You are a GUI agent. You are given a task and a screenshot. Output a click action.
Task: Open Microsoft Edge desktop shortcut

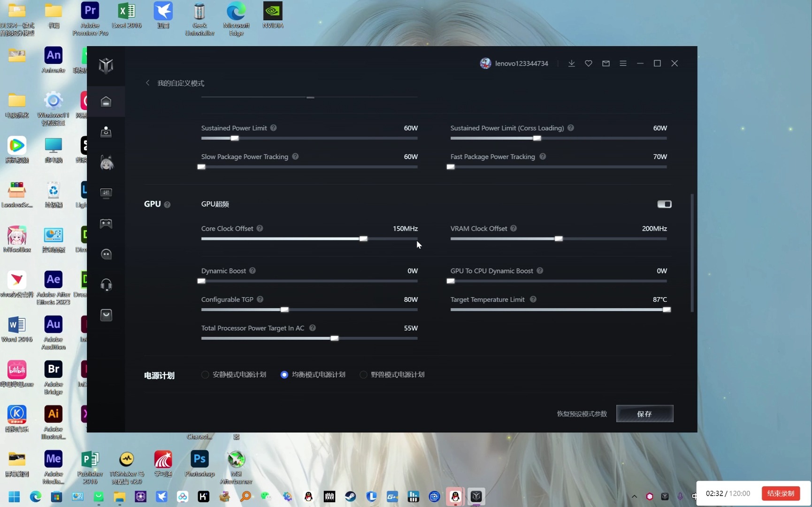point(236,19)
